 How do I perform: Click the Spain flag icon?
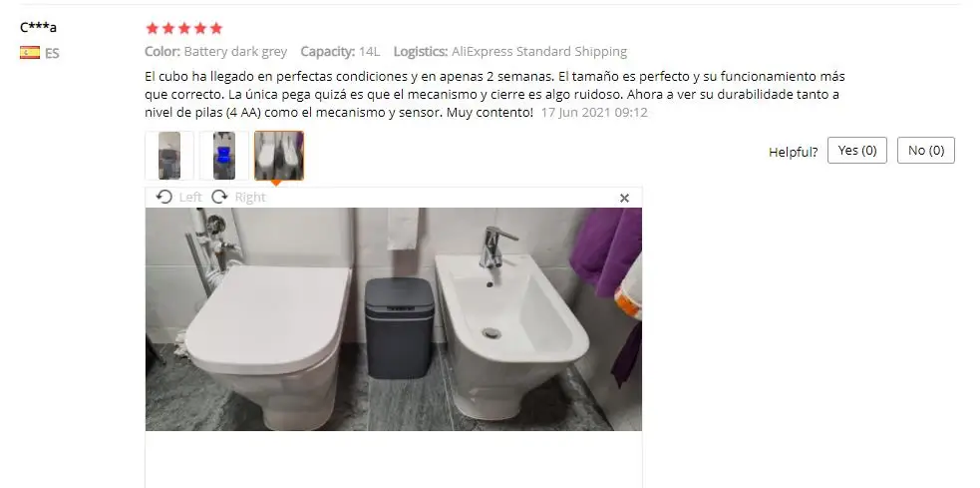29,53
